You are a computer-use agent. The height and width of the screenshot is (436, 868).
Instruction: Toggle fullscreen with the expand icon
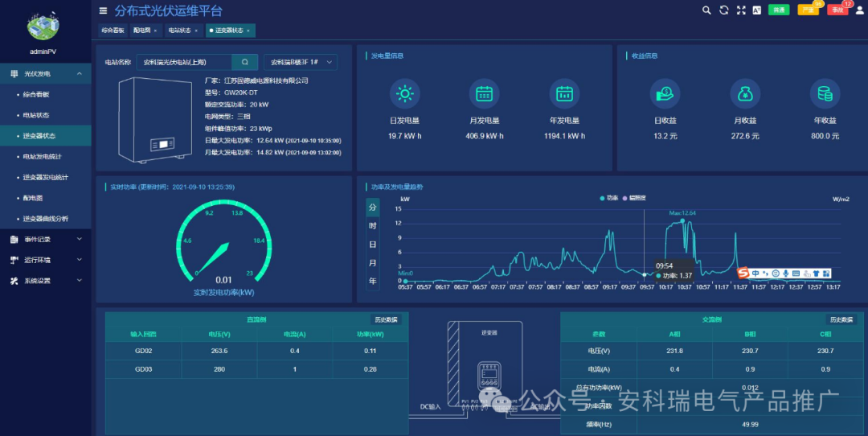click(x=741, y=10)
